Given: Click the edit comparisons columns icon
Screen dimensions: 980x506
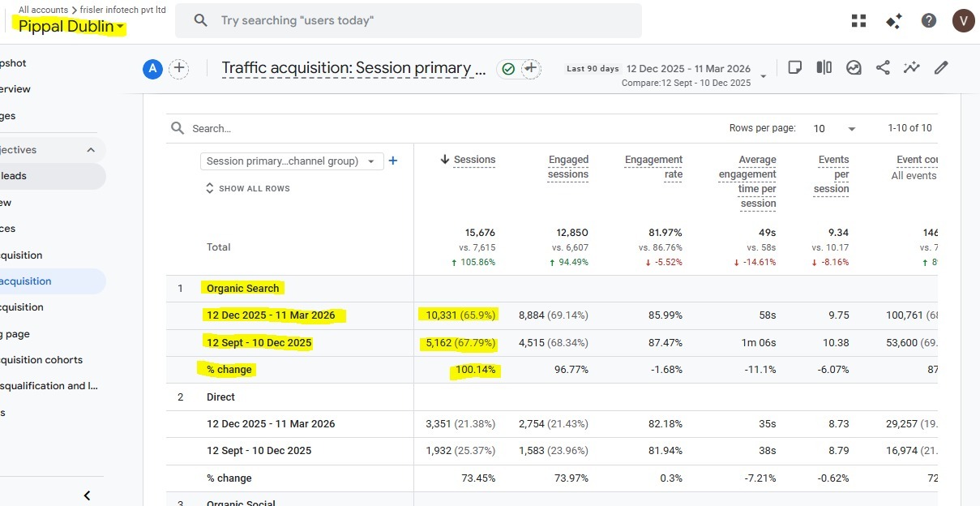Looking at the screenshot, I should click(824, 68).
